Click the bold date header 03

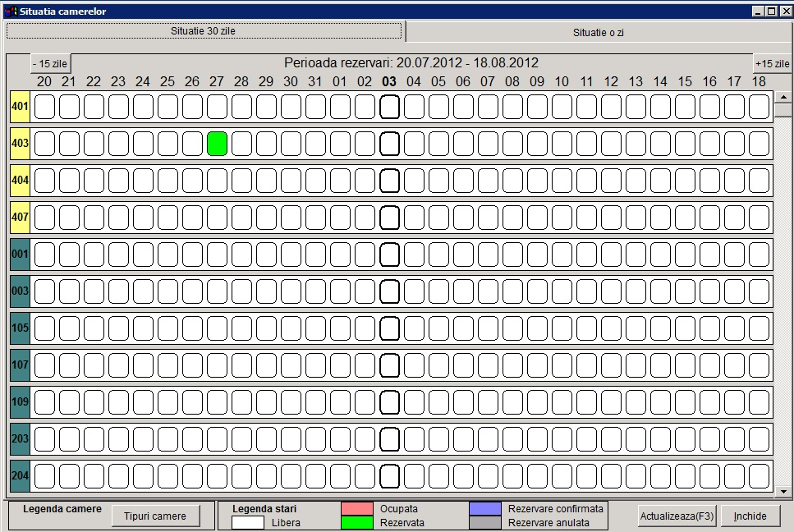pos(389,81)
